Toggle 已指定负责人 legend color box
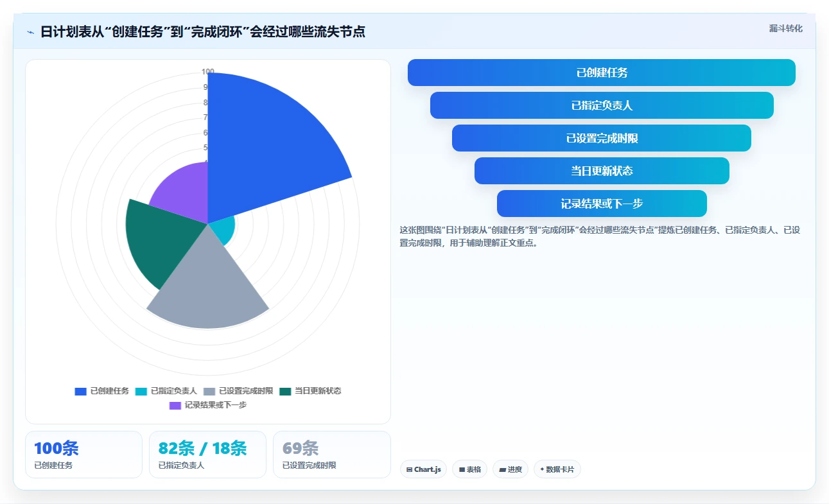This screenshot has width=829, height=504. click(x=141, y=391)
